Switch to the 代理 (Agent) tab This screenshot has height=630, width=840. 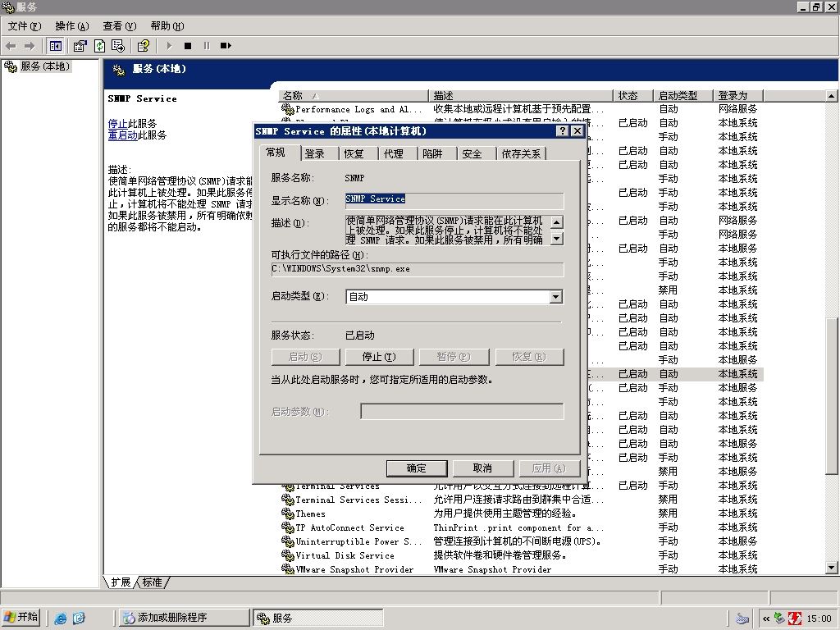click(393, 153)
